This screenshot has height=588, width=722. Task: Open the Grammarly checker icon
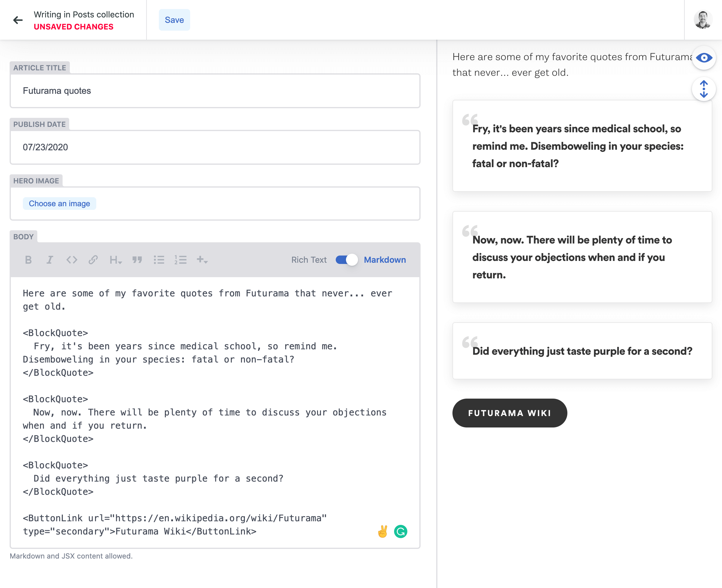point(400,531)
